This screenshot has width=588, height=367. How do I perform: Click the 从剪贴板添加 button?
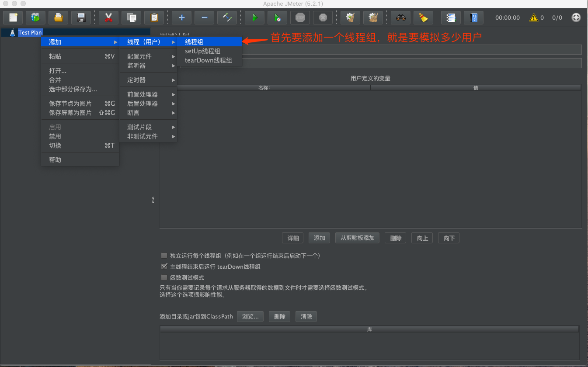point(357,238)
